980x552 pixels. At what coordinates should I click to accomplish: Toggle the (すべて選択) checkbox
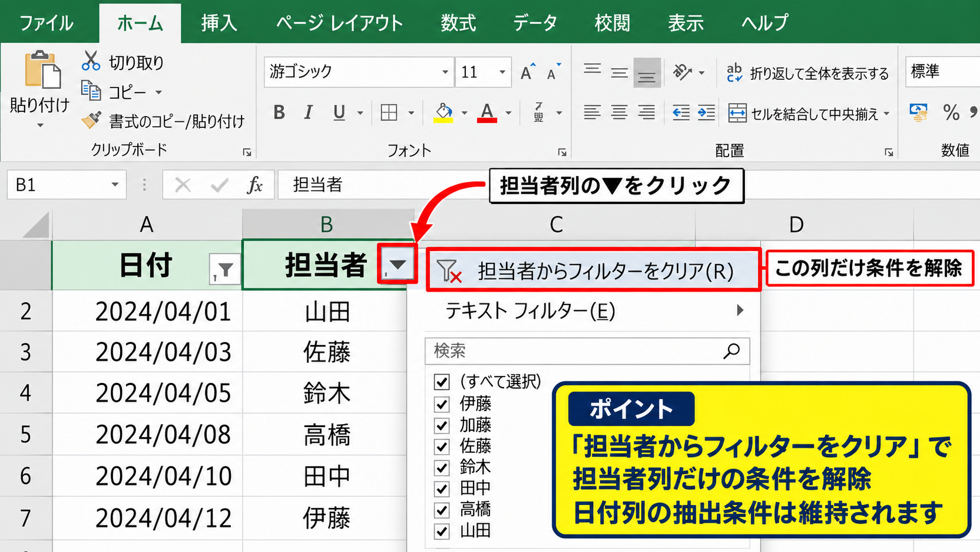click(442, 382)
